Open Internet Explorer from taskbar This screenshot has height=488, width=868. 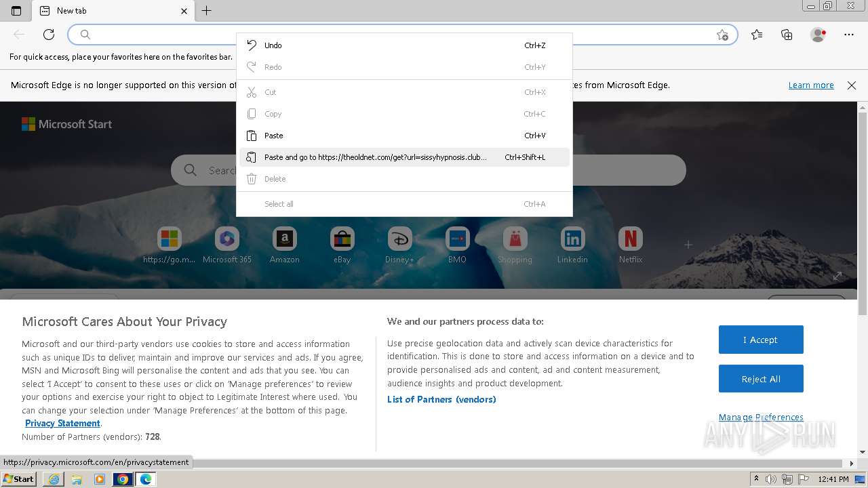coord(54,479)
